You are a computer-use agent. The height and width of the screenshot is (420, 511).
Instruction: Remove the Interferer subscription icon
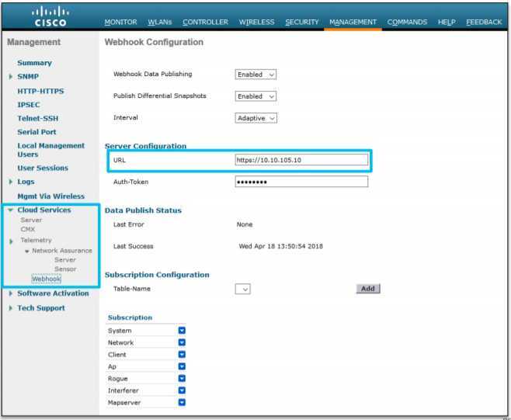click(x=182, y=390)
